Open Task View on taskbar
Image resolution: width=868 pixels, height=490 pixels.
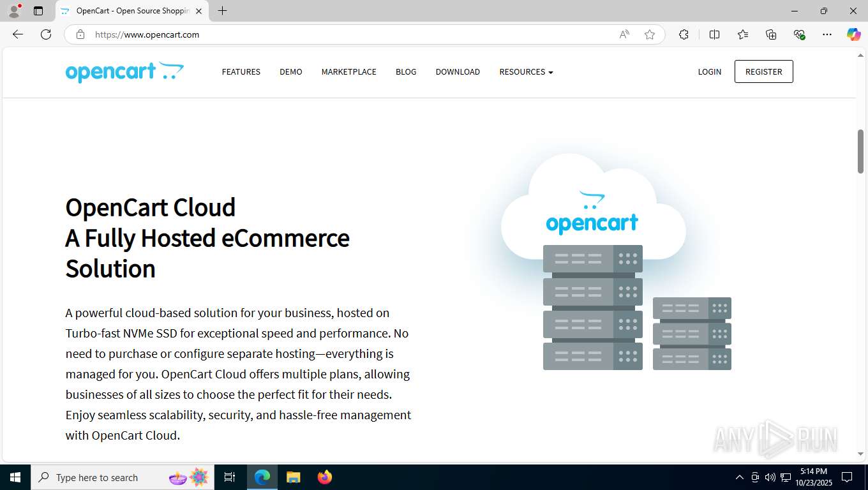coord(230,477)
